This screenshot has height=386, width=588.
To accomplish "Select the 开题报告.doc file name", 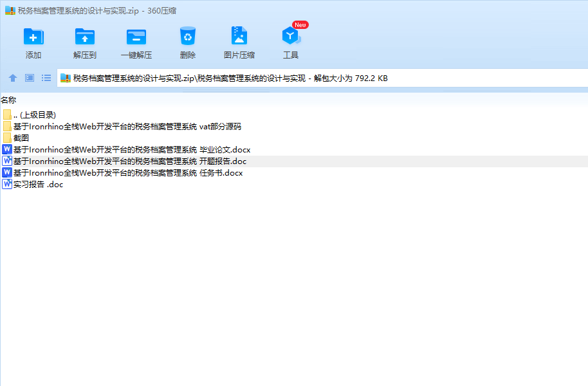I will coord(130,161).
